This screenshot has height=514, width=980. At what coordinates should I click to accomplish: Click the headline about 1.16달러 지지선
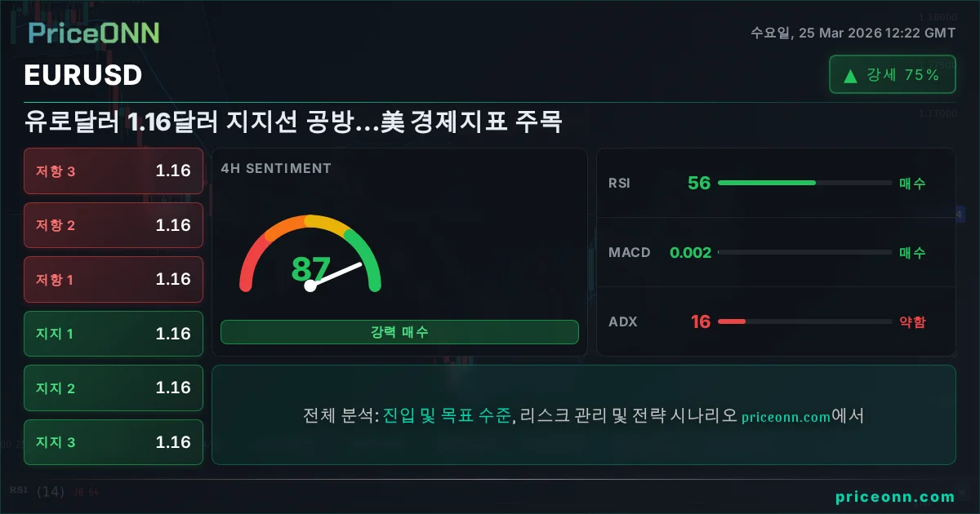(x=294, y=122)
